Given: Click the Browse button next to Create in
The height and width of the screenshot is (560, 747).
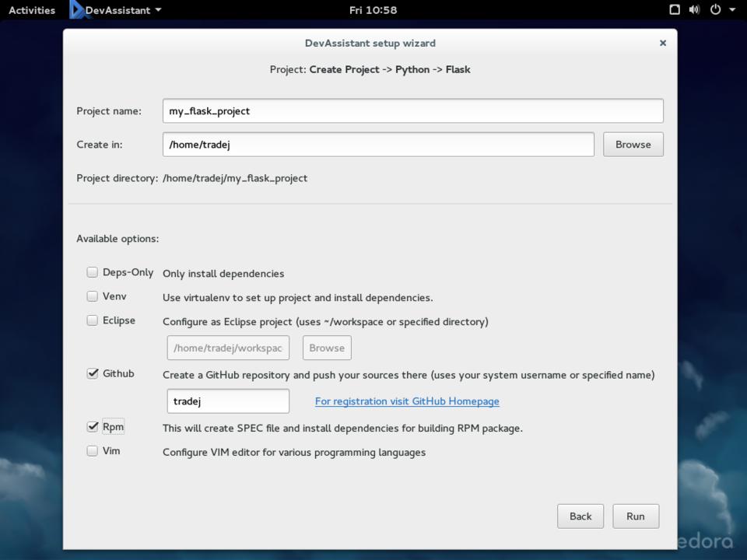Looking at the screenshot, I should [x=633, y=145].
